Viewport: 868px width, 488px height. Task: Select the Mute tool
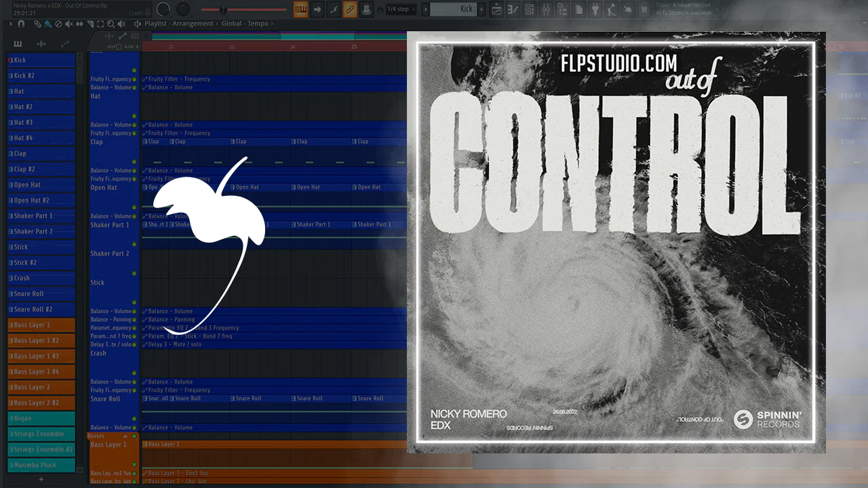[68, 24]
